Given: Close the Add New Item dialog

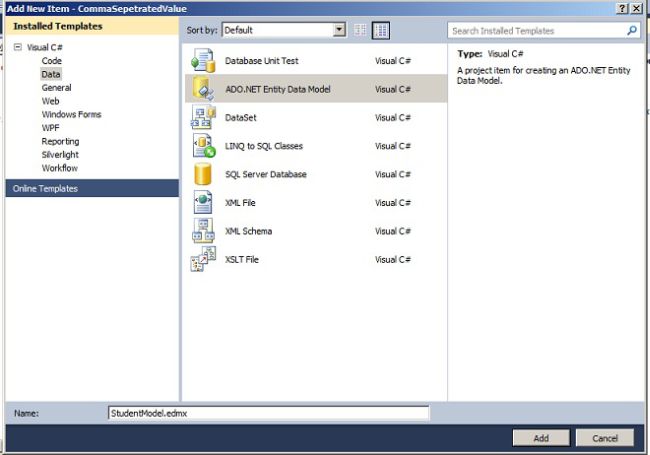Looking at the screenshot, I should point(636,8).
